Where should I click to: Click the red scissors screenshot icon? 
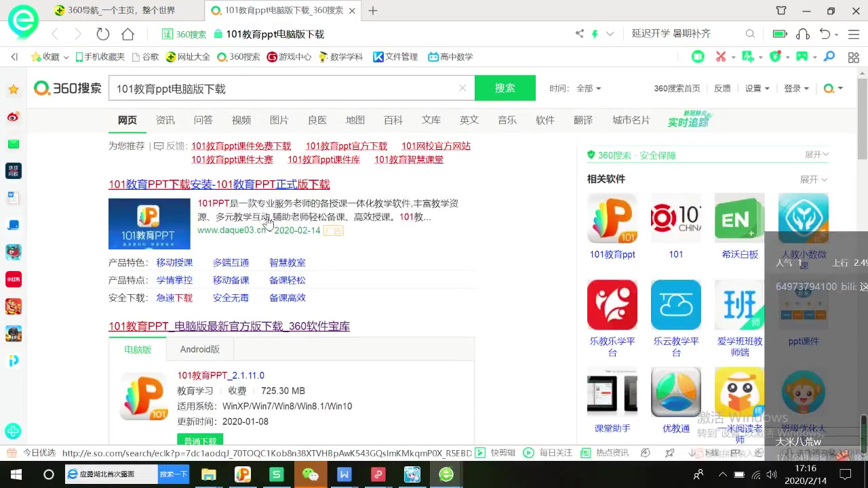click(x=721, y=57)
